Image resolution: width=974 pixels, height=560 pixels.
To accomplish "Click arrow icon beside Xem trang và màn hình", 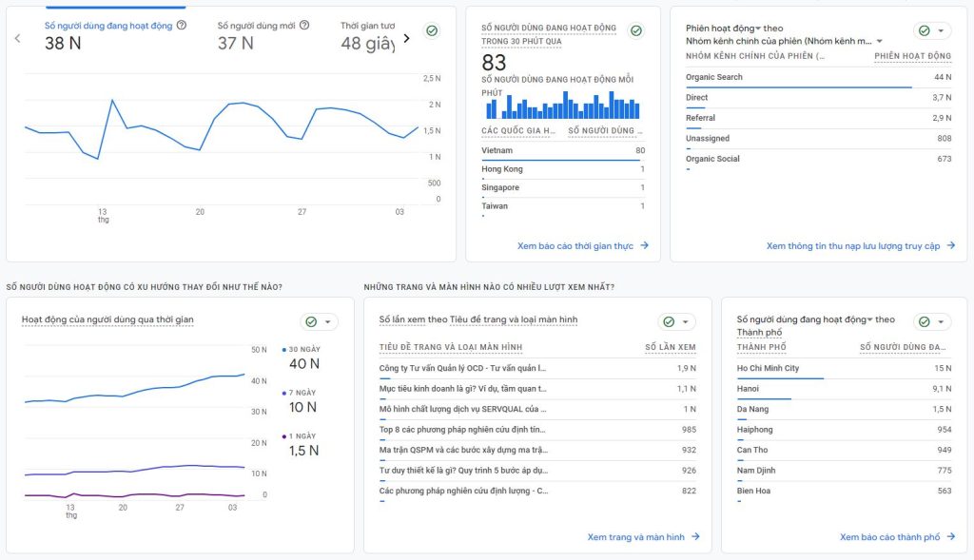I will [695, 537].
